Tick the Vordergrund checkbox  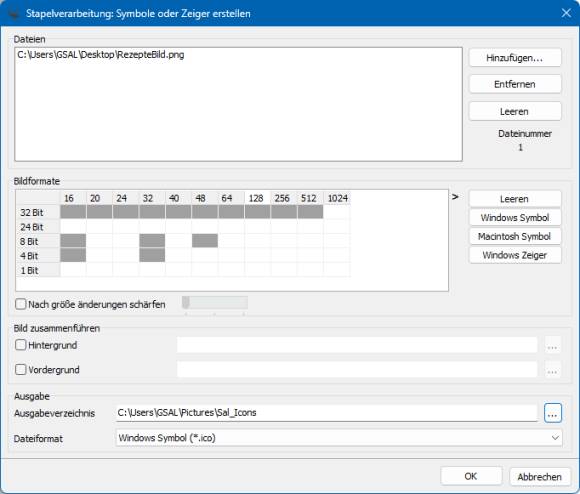click(21, 369)
